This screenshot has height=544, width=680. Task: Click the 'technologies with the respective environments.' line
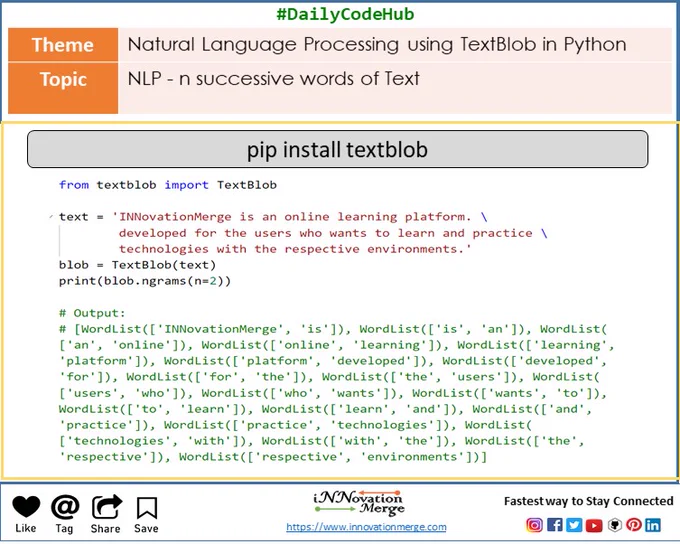[295, 249]
